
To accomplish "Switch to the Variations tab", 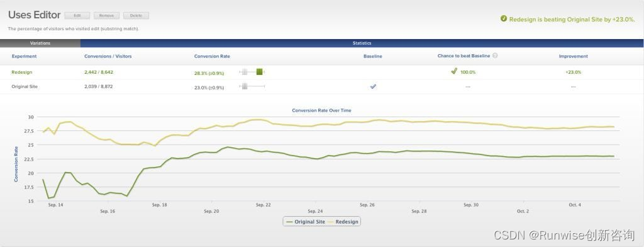I will click(40, 43).
